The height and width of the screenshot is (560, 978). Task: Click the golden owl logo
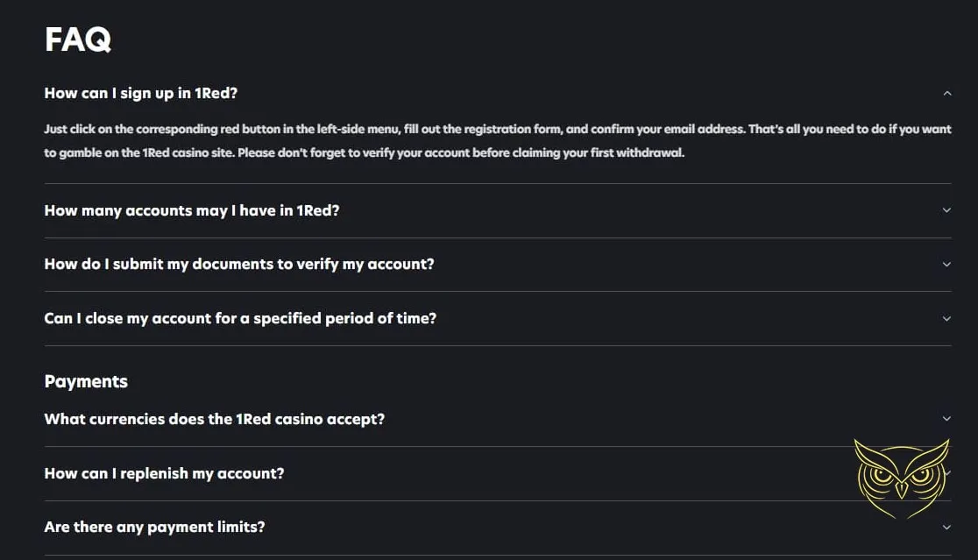pos(901,478)
